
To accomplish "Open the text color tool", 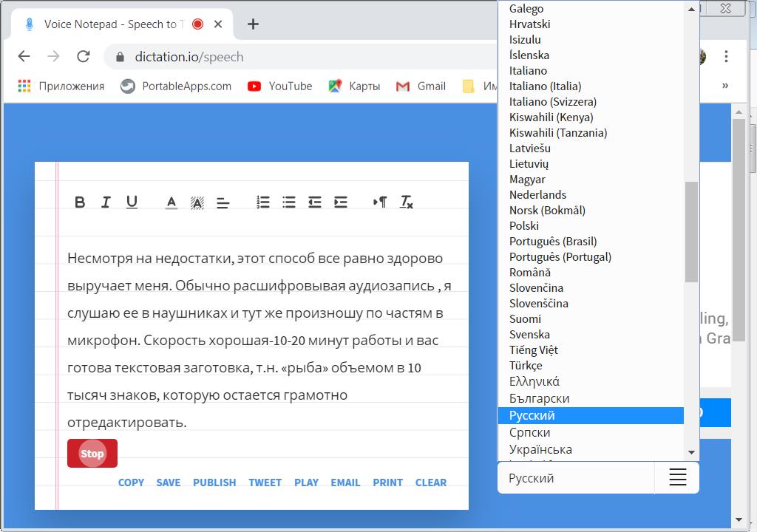I will click(171, 202).
